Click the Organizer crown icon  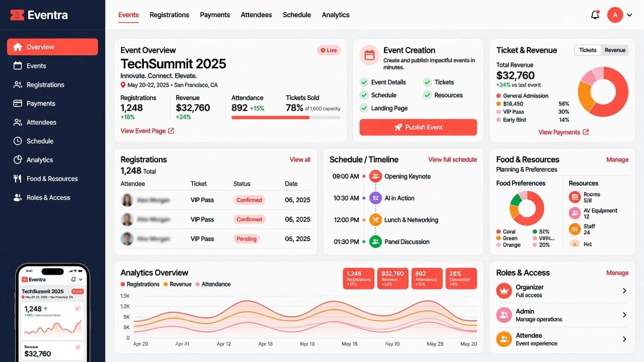(x=504, y=291)
